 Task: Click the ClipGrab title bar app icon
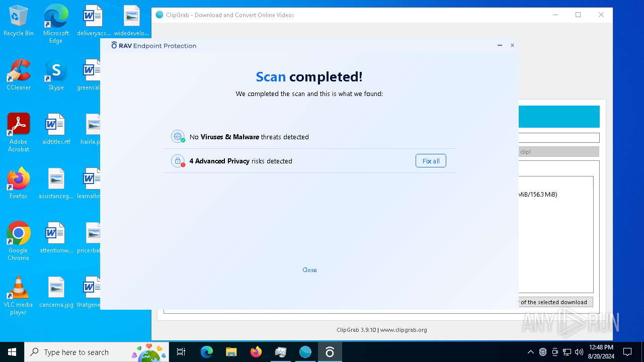point(159,15)
